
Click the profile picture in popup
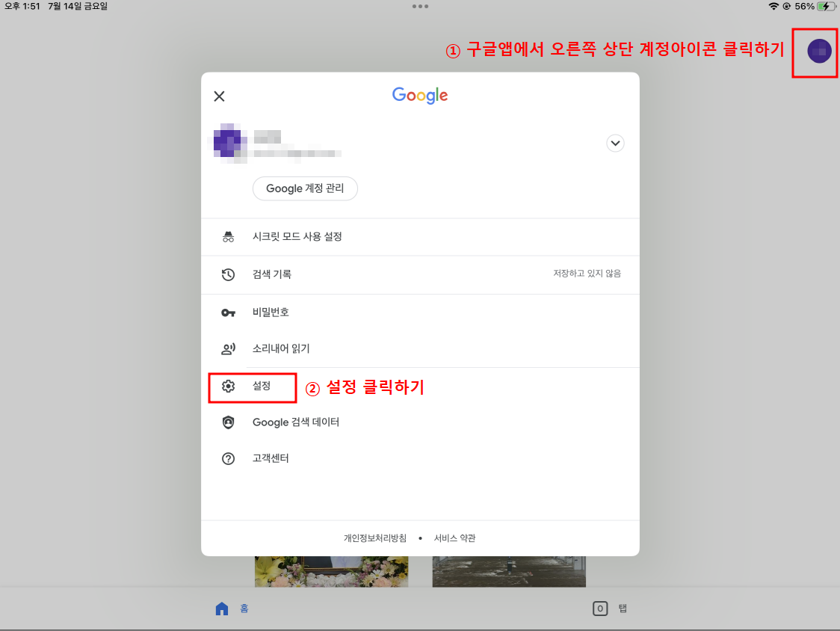[230, 143]
